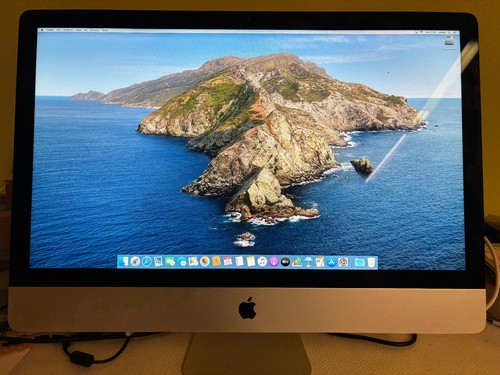The image size is (500, 375).
Task: Open brown Contacts book icon in Dock
Action: click(216, 262)
